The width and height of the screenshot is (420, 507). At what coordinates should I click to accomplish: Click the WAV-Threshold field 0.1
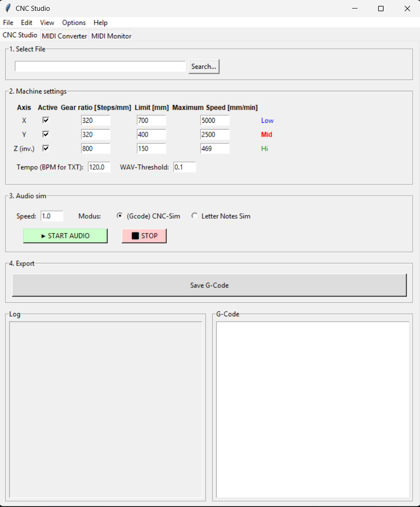184,167
